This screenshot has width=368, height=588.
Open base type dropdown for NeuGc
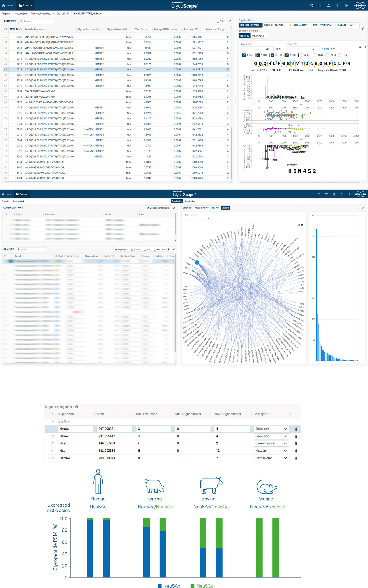click(x=271, y=429)
